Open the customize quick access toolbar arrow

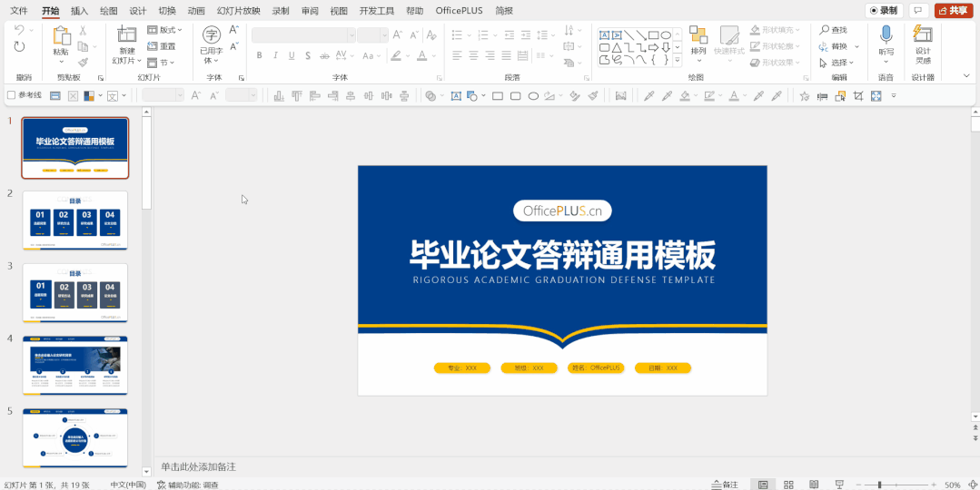pyautogui.click(x=894, y=95)
